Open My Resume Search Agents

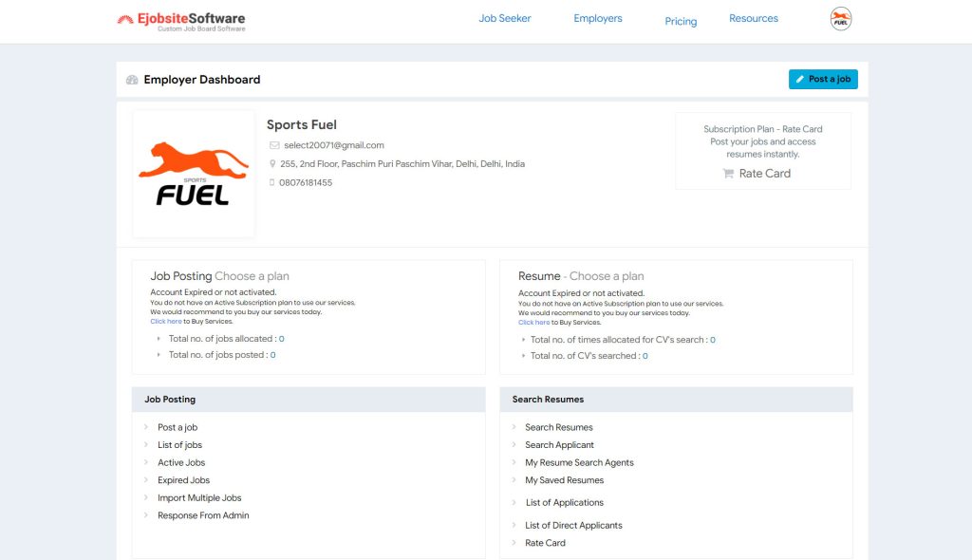[579, 463]
